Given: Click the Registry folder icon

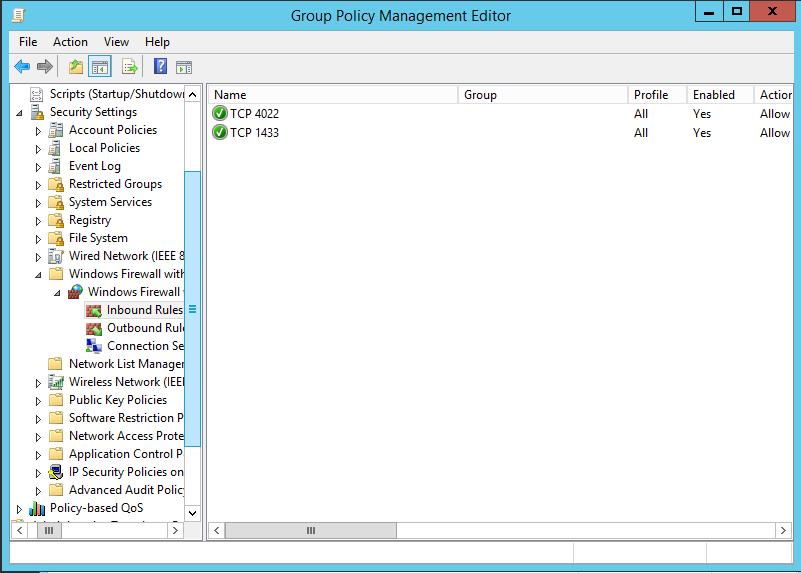Looking at the screenshot, I should [x=56, y=220].
